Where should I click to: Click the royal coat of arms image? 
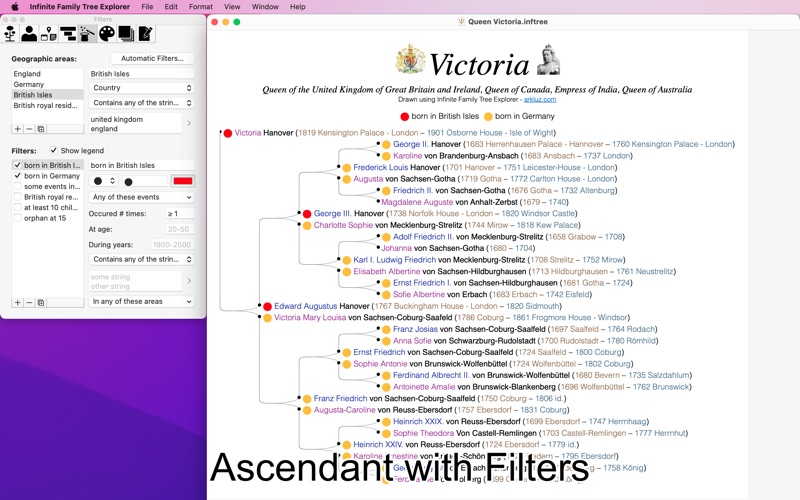point(410,60)
